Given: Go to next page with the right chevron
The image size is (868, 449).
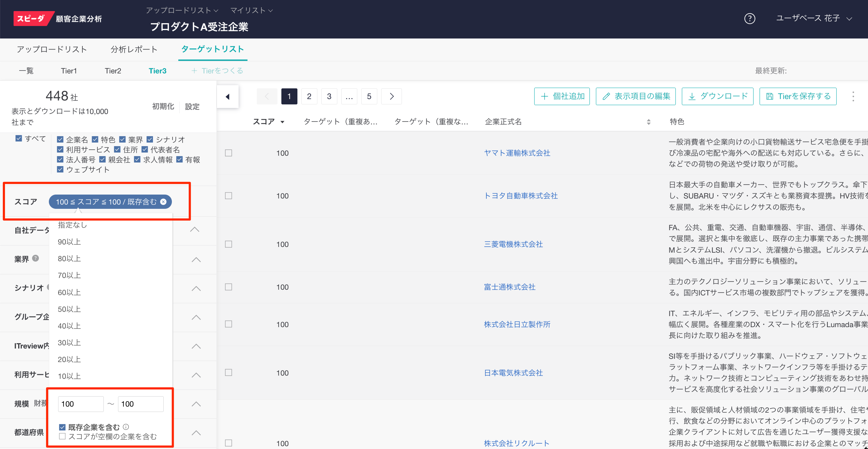Looking at the screenshot, I should [x=392, y=97].
